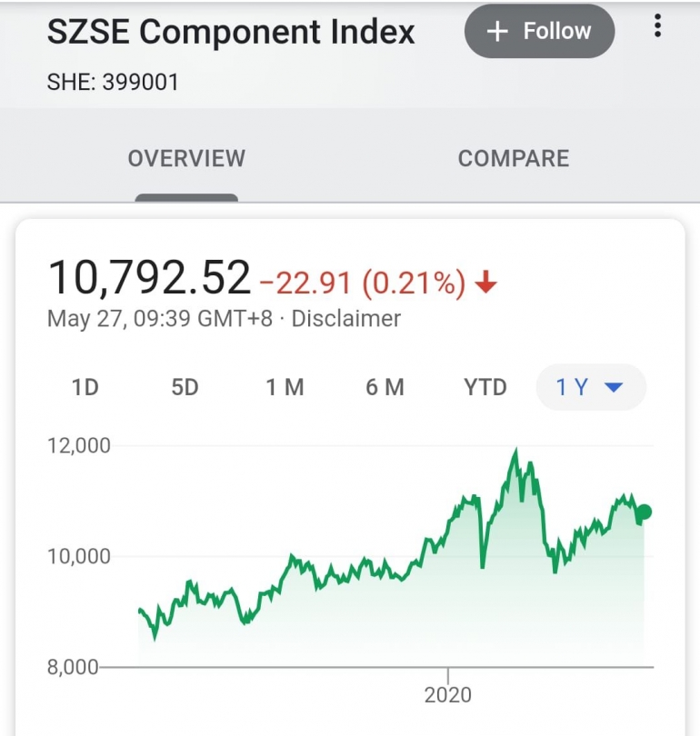Viewport: 700px width, 736px height.
Task: Select the 6 M time range
Action: [x=385, y=388]
